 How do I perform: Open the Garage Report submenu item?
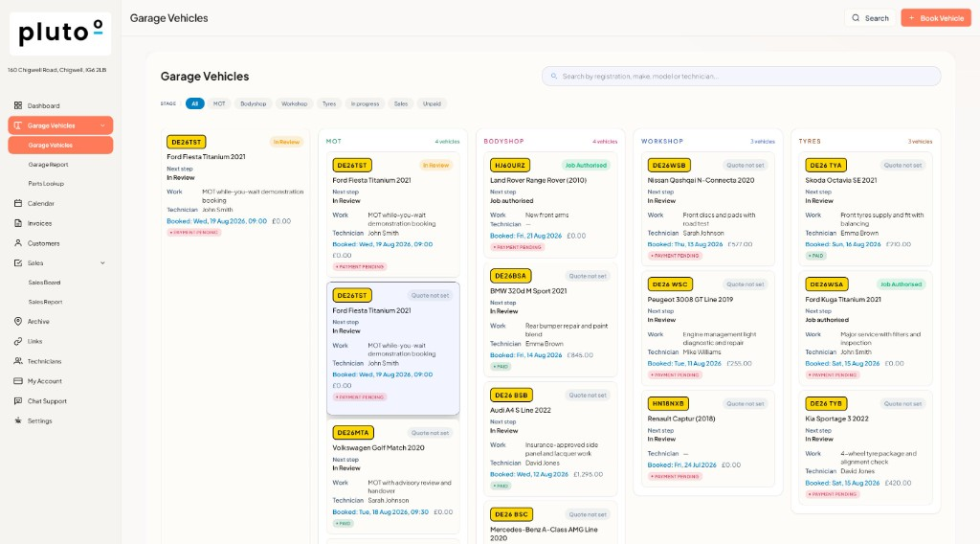click(x=48, y=165)
